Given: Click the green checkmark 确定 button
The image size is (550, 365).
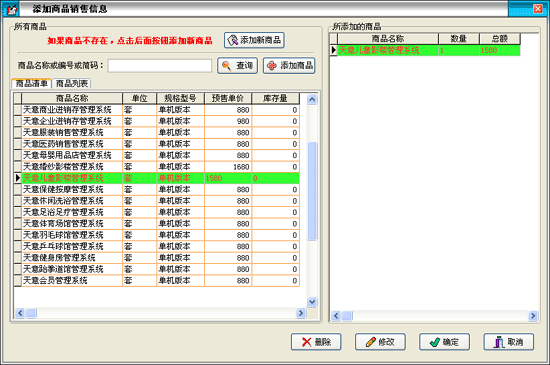Looking at the screenshot, I should pyautogui.click(x=444, y=342).
